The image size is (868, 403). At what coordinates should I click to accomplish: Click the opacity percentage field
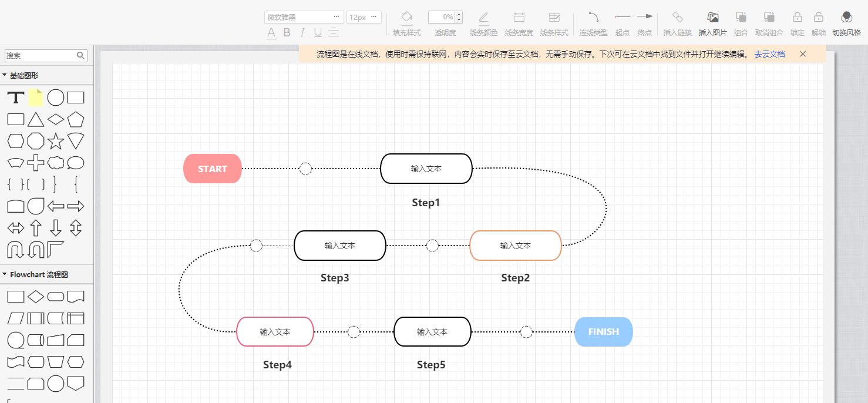pos(442,17)
